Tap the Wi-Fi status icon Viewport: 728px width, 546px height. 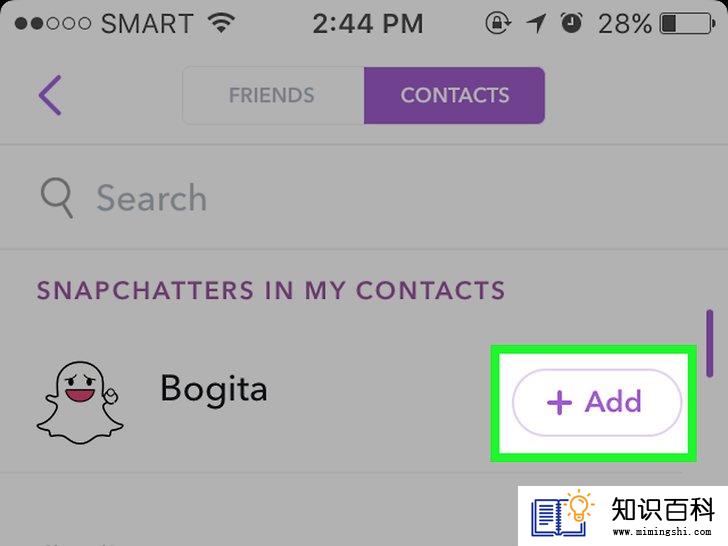coord(221,22)
